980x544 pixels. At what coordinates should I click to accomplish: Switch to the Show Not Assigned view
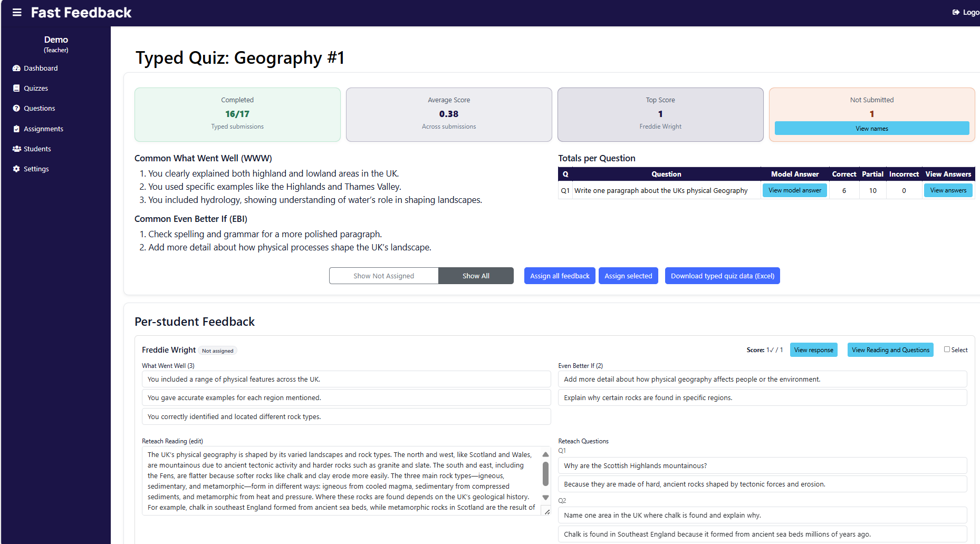pos(383,276)
